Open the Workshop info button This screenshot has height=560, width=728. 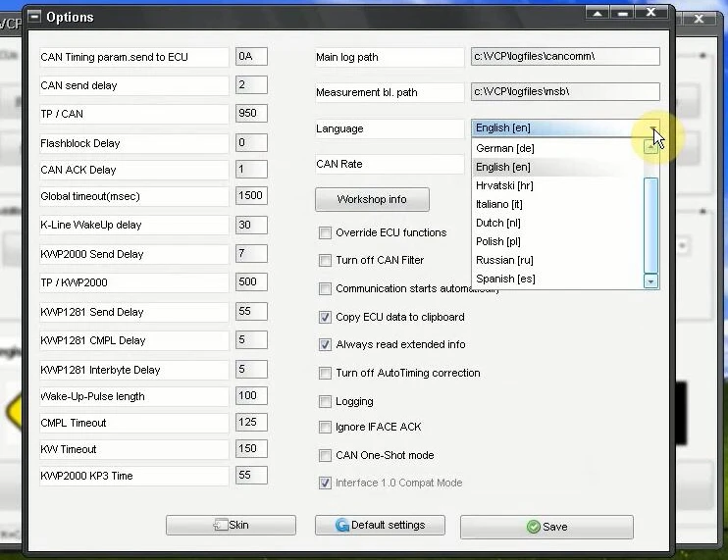(x=372, y=199)
